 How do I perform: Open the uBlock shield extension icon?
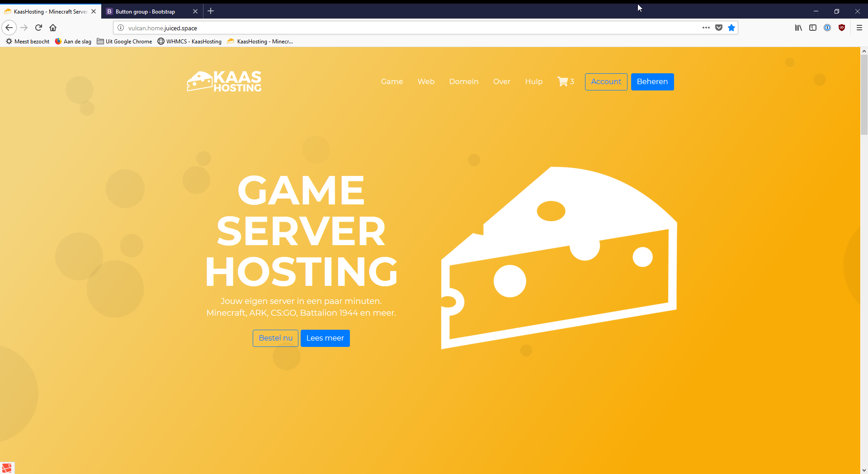(842, 28)
